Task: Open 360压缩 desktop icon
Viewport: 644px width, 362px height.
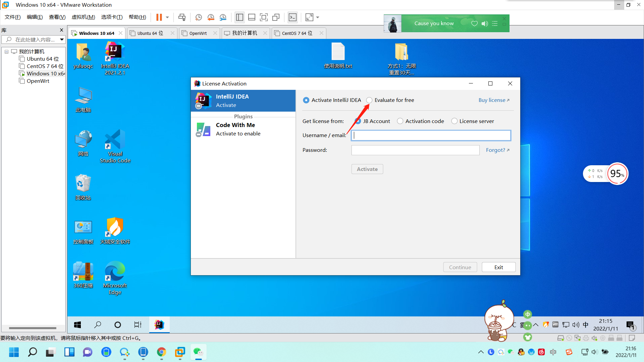Action: click(83, 275)
